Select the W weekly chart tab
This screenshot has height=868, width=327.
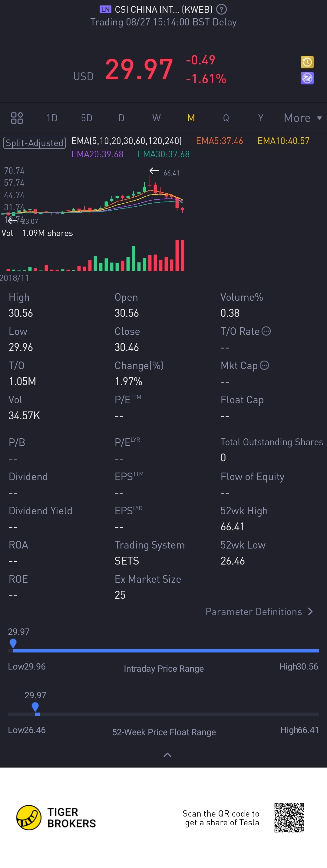(156, 118)
